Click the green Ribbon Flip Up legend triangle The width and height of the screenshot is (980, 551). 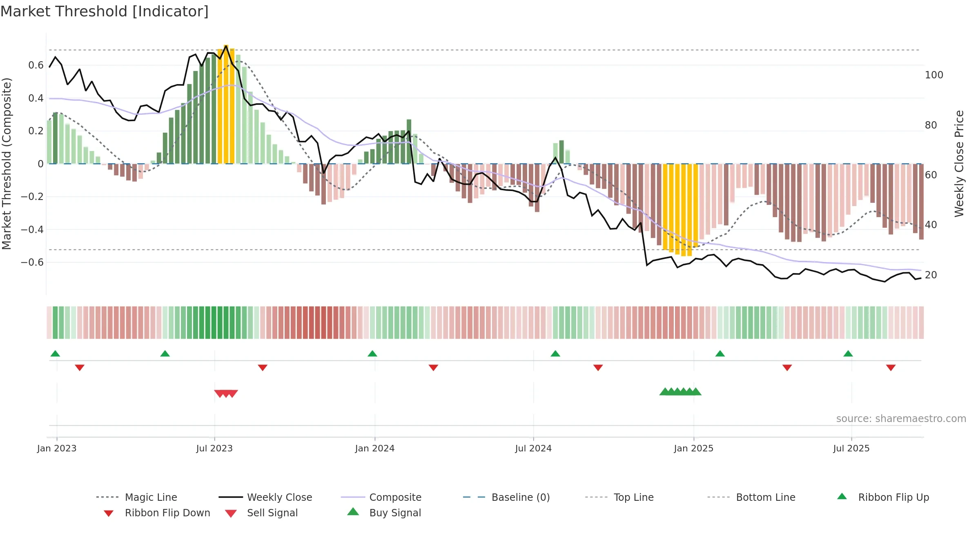[842, 496]
